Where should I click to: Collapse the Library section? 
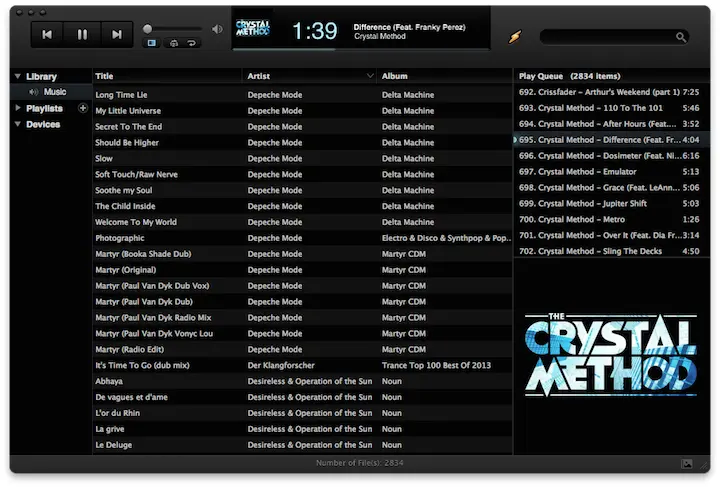[17, 76]
